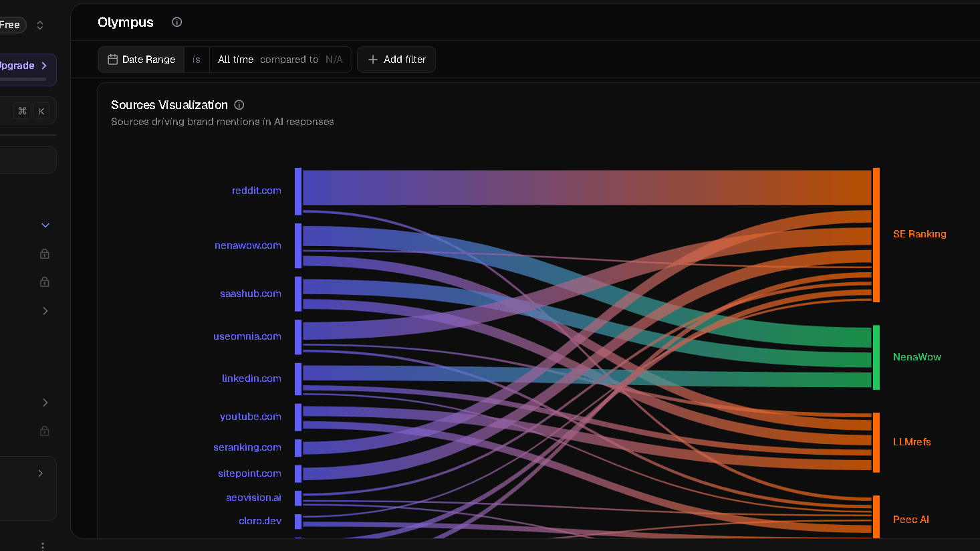Click the saashub.com source label

251,294
